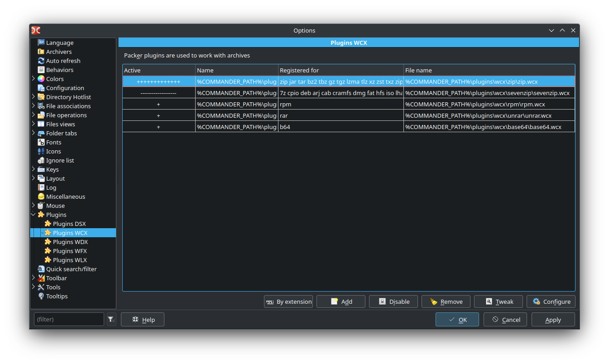The height and width of the screenshot is (364, 609).
Task: Select the Plugins WLX puzzle icon
Action: pyautogui.click(x=48, y=260)
